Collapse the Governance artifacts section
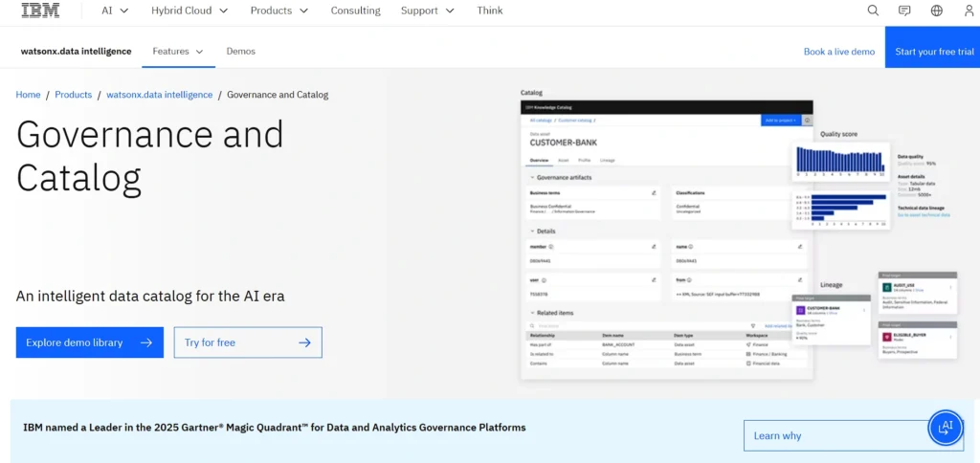Image resolution: width=980 pixels, height=463 pixels. coord(532,178)
